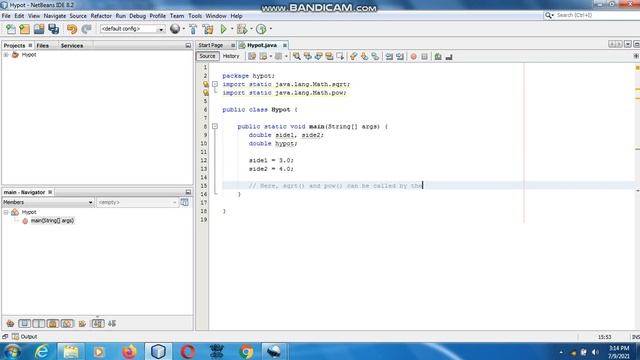The height and width of the screenshot is (360, 640).
Task: Click the New File toolbar icon
Action: click(11, 29)
